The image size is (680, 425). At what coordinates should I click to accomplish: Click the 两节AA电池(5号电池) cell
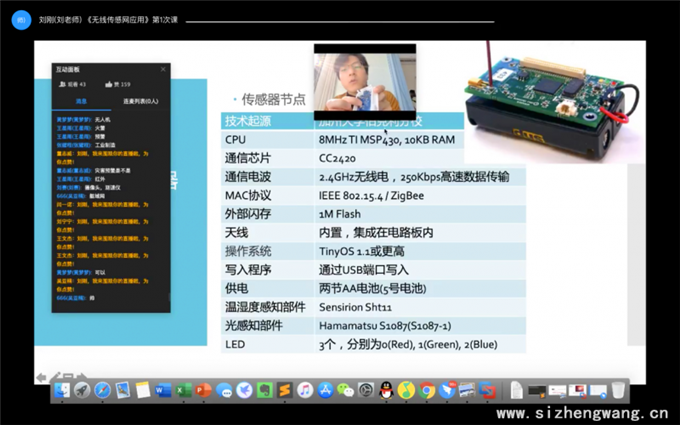[x=420, y=288]
